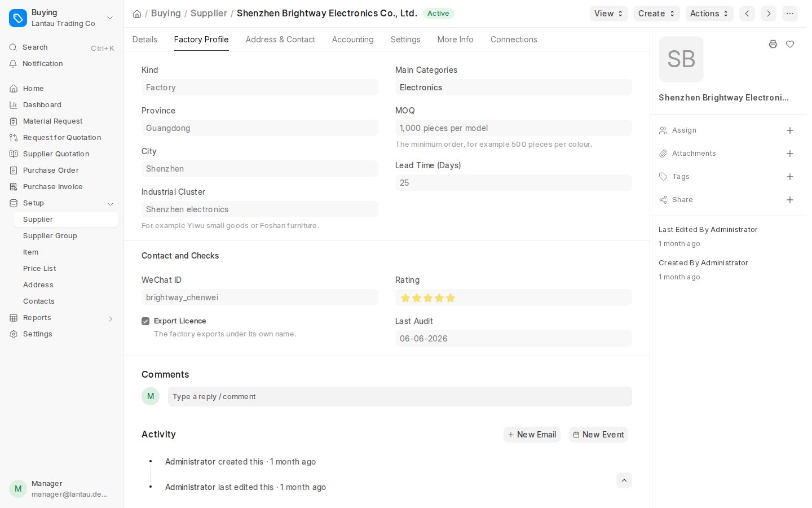Image resolution: width=812 pixels, height=508 pixels.
Task: Expand the Reports section in sidebar
Action: pos(111,318)
